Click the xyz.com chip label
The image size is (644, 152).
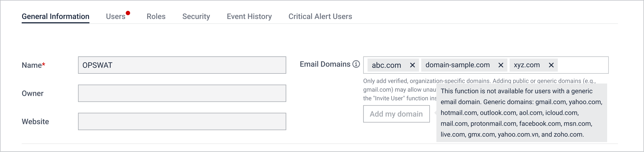(527, 65)
